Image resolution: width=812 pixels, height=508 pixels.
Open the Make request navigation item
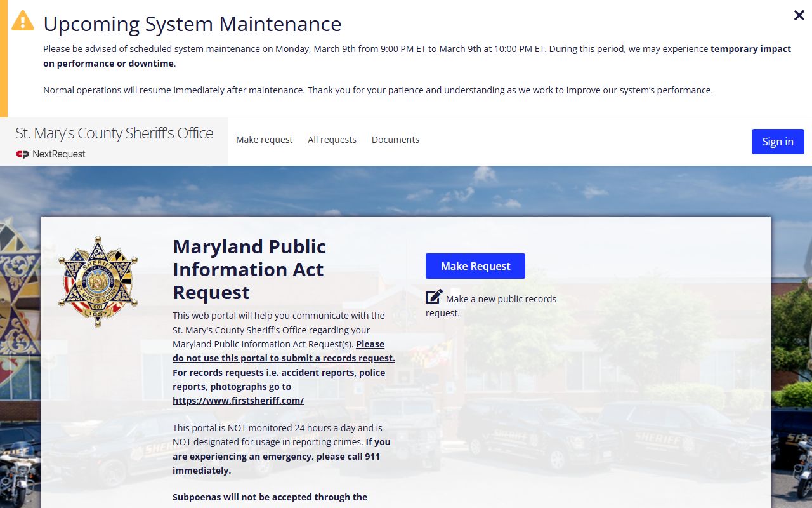tap(264, 140)
